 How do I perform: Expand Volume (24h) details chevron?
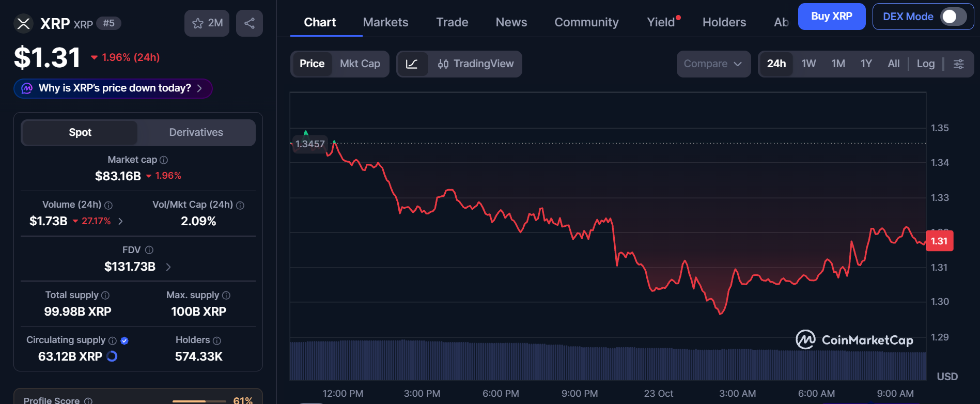pyautogui.click(x=120, y=221)
